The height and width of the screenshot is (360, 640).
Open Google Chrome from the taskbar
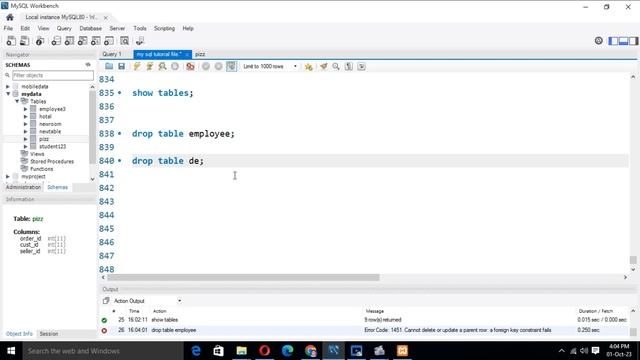(x=311, y=351)
